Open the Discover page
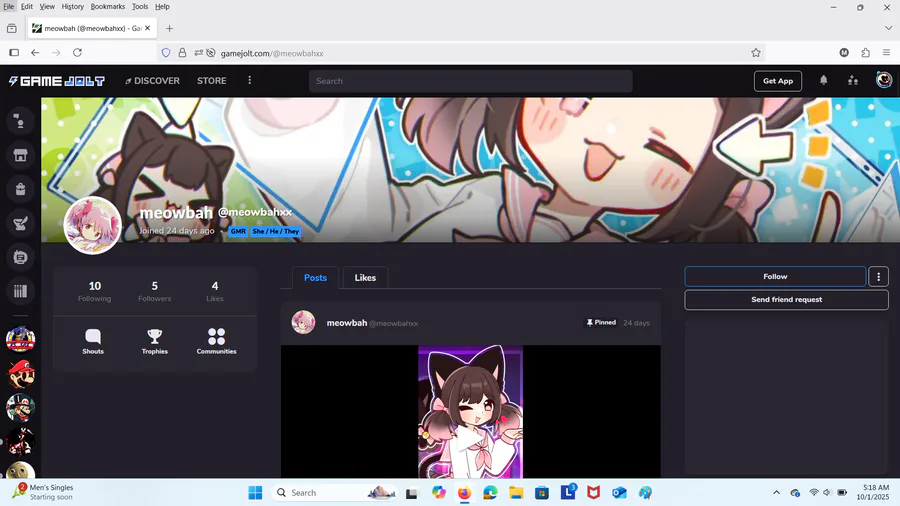This screenshot has width=900, height=506. [153, 81]
